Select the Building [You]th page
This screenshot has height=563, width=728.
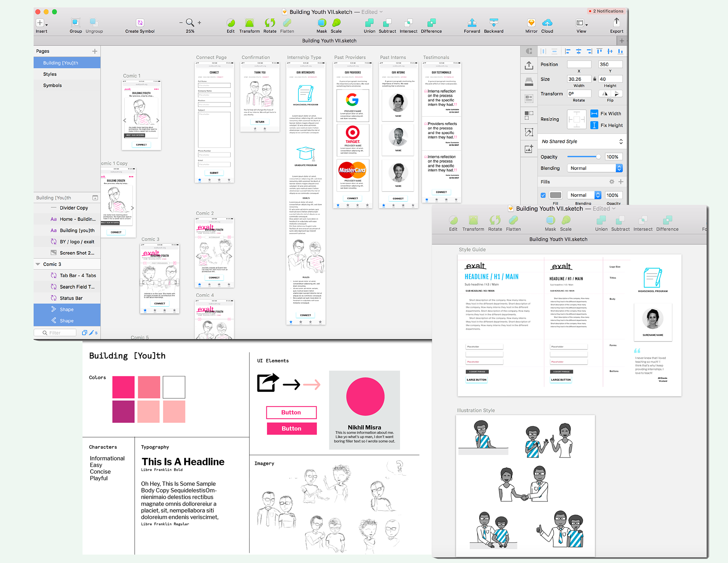click(67, 63)
